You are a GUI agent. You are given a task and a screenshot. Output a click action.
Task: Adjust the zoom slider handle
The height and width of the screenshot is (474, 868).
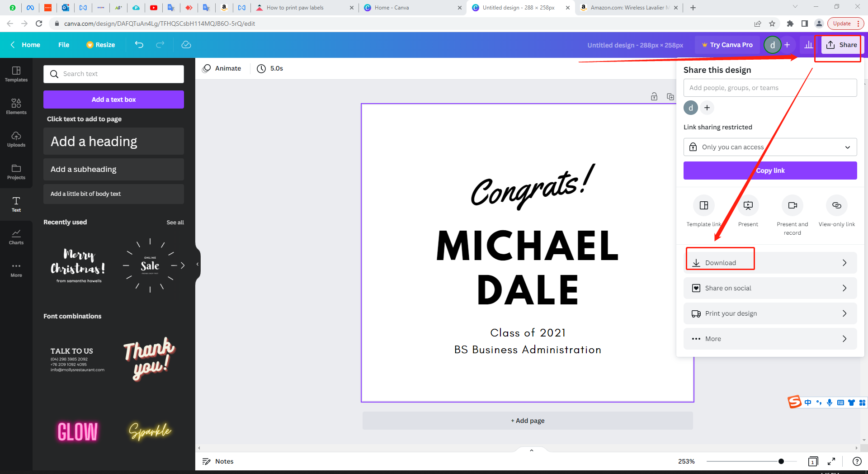coord(781,461)
